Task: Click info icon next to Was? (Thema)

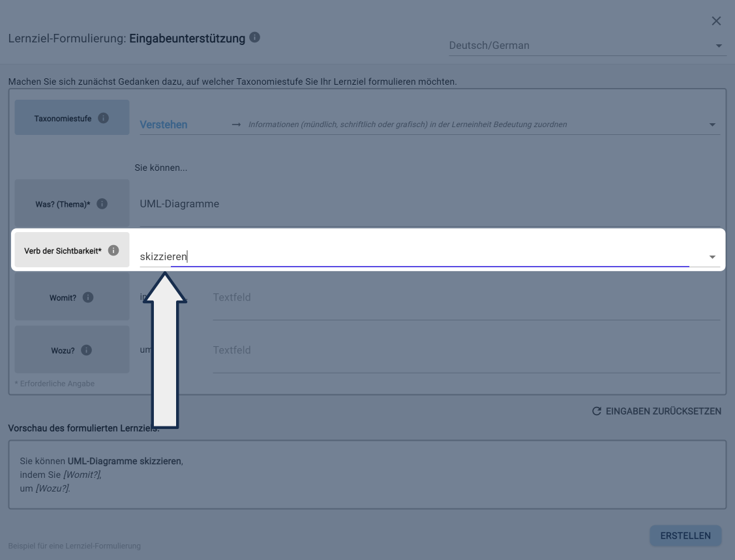Action: click(x=102, y=204)
